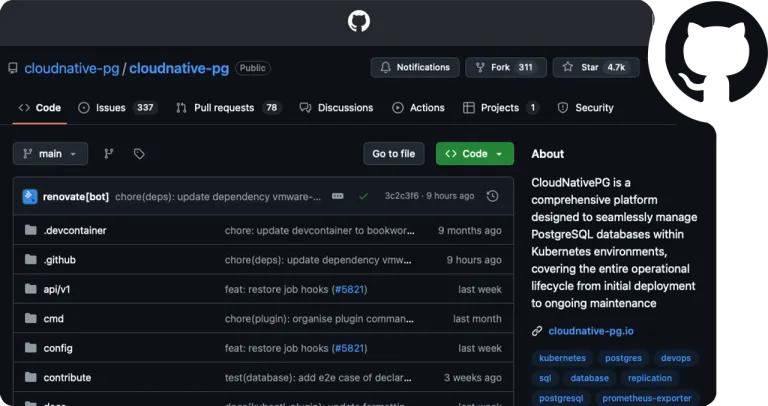Select the sql topic tag
The width and height of the screenshot is (768, 406).
545,378
